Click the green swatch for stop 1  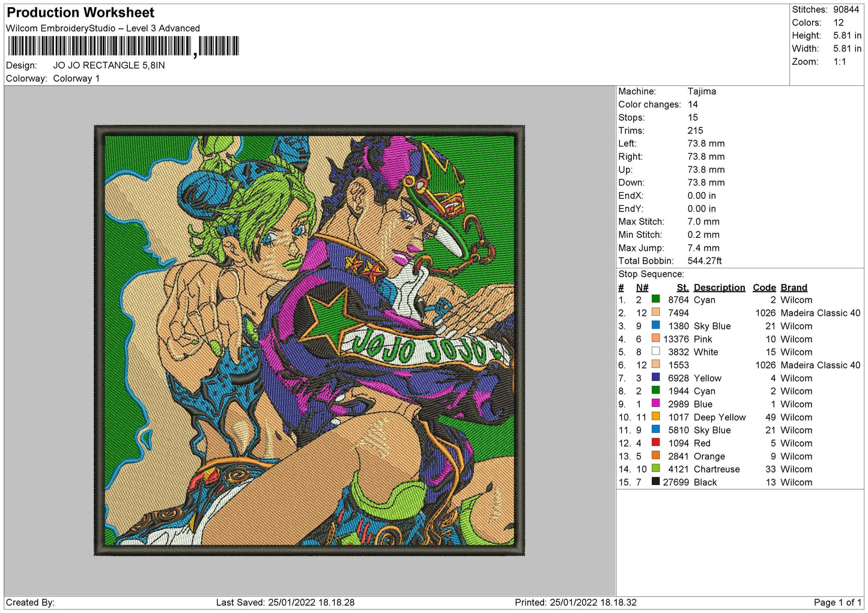coord(655,299)
